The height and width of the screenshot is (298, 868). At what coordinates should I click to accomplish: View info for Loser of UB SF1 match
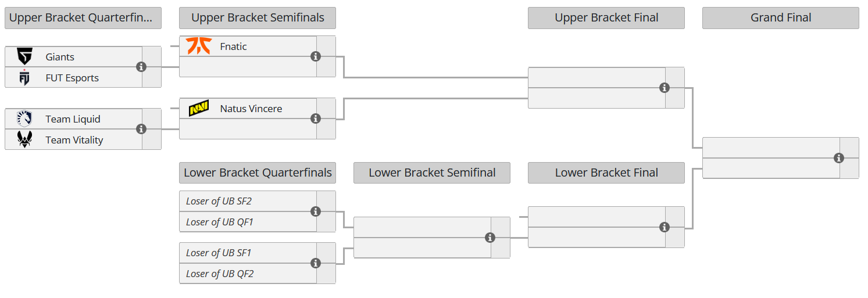click(316, 263)
